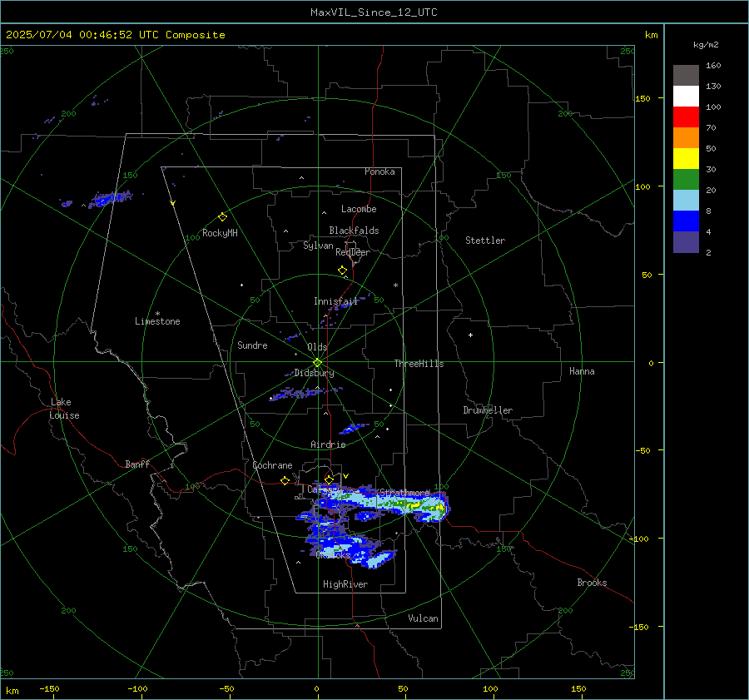Image resolution: width=749 pixels, height=700 pixels.
Task: Click the yellow diamond marker below RedDeer
Action: coord(342,271)
